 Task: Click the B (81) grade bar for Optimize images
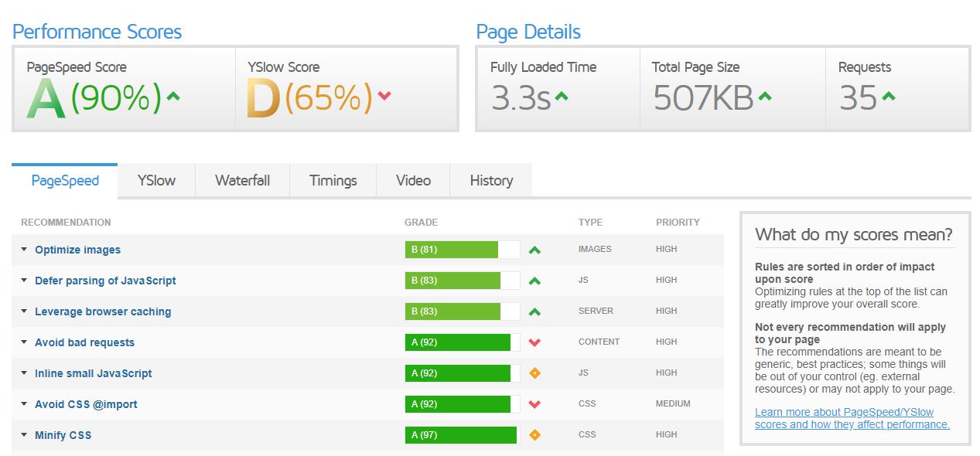(454, 249)
